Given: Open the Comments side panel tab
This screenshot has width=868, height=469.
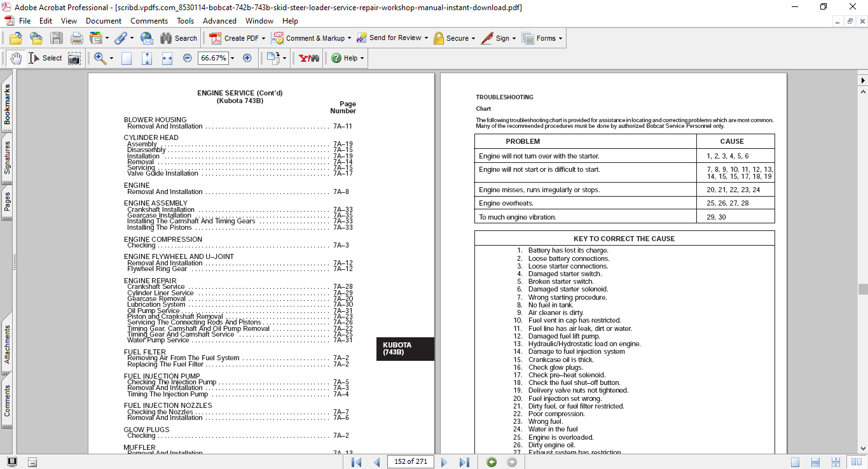Looking at the screenshot, I should pos(7,400).
